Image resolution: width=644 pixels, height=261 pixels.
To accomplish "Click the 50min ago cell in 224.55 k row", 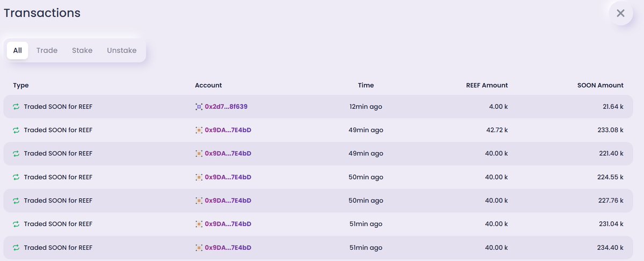I will pyautogui.click(x=366, y=177).
